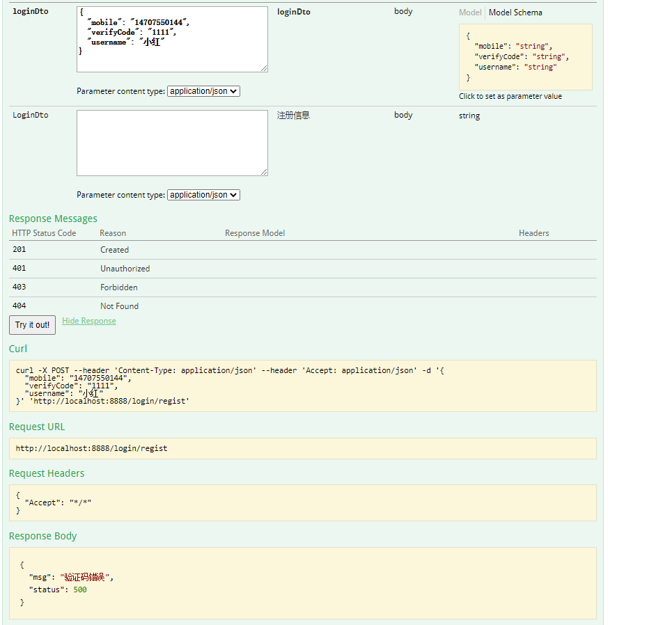Switch to the Model tab
The height and width of the screenshot is (625, 672).
pyautogui.click(x=470, y=13)
